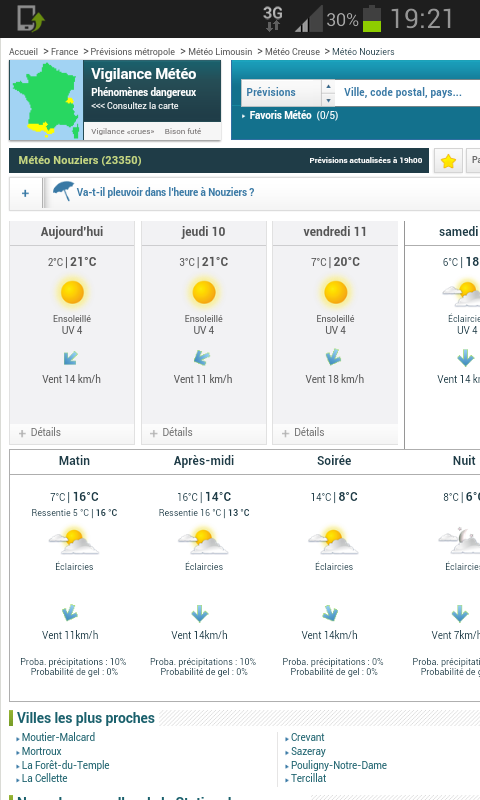Select the jeudi 10 day tab

(204, 232)
